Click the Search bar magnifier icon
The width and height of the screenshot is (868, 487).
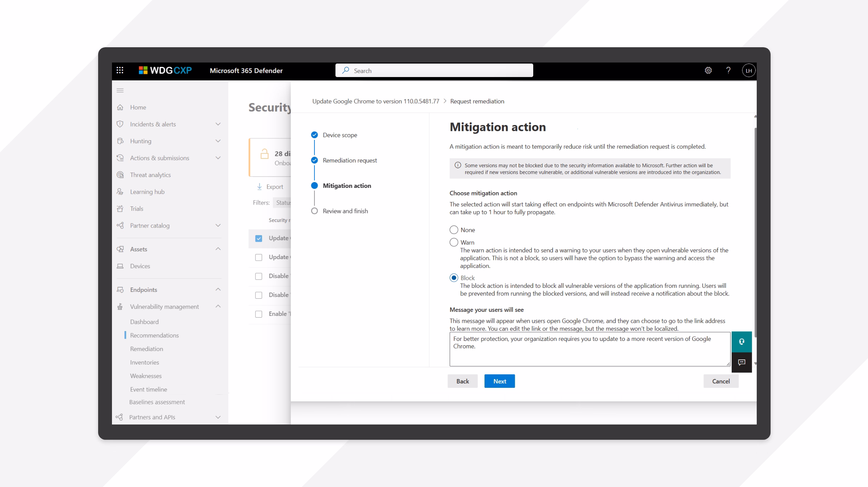pos(346,70)
